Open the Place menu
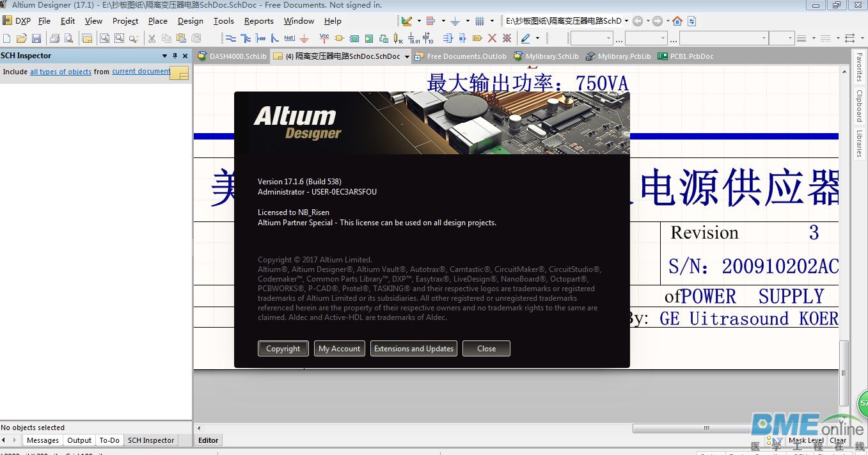 (157, 21)
